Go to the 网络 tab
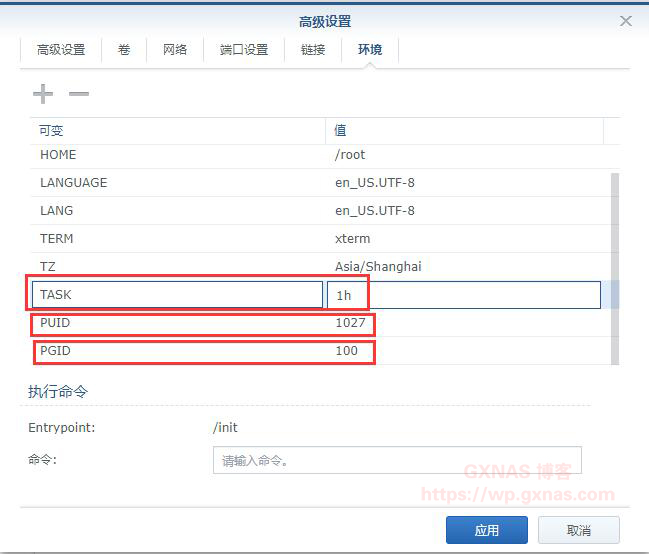Image resolution: width=649 pixels, height=554 pixels. pyautogui.click(x=175, y=49)
